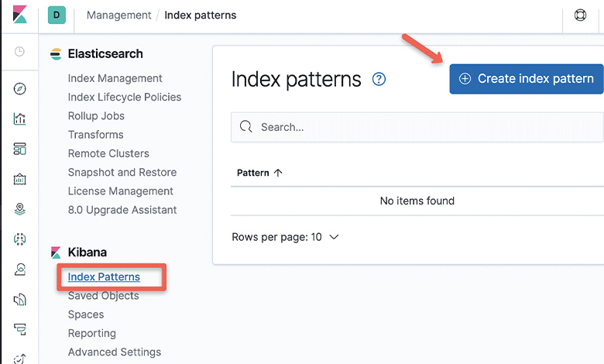The image size is (604, 364).
Task: Click the Kibana section heading
Action: 87,252
